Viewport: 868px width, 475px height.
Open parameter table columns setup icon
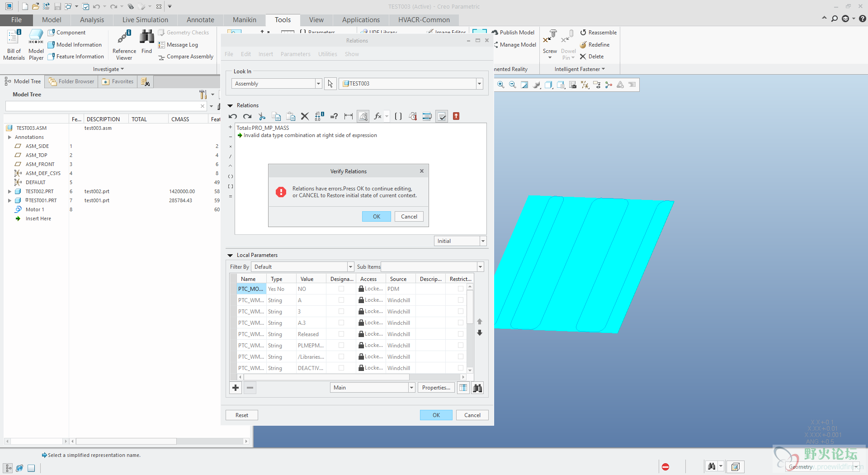[x=463, y=388]
